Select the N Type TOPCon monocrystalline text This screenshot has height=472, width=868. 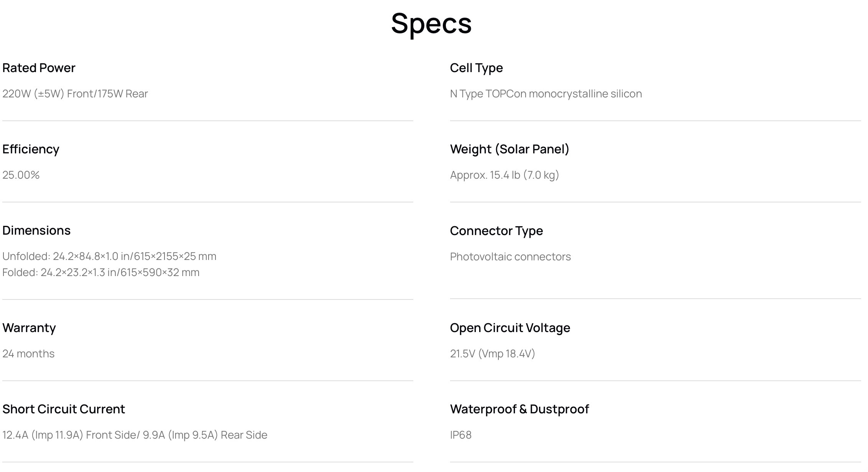[546, 94]
